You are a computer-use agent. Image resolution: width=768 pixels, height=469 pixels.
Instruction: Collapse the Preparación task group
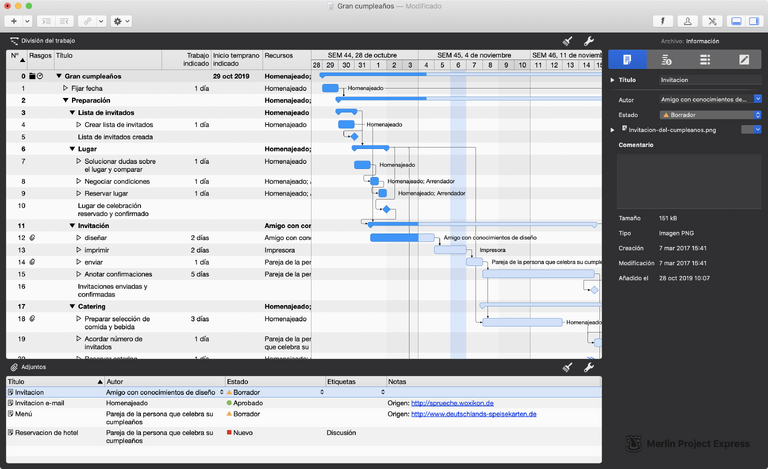point(65,100)
